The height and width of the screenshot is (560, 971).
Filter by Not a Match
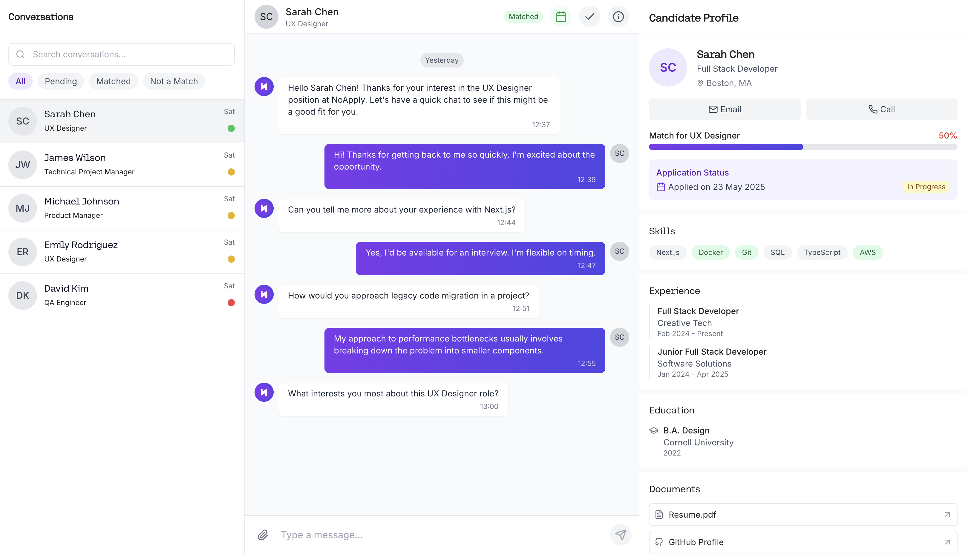coord(174,81)
